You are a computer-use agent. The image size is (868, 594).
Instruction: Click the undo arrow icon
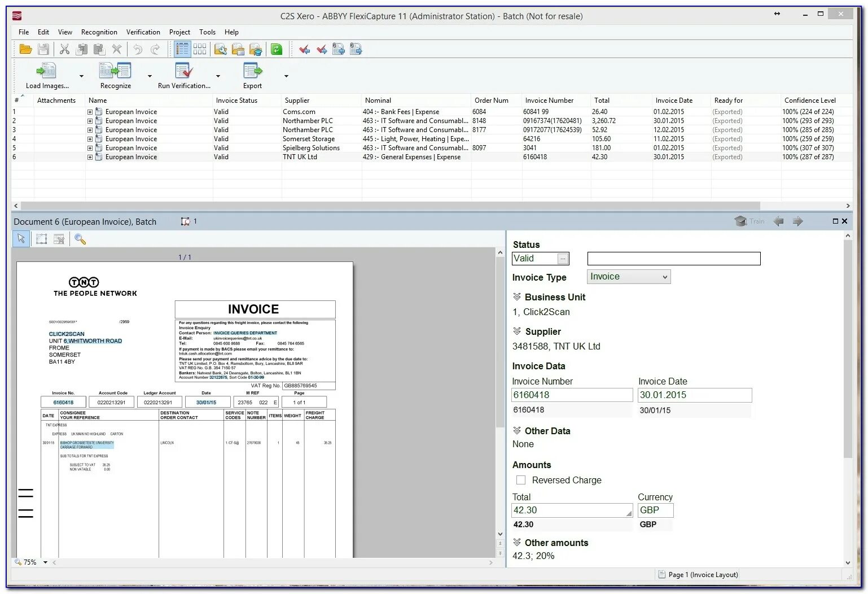[x=138, y=50]
